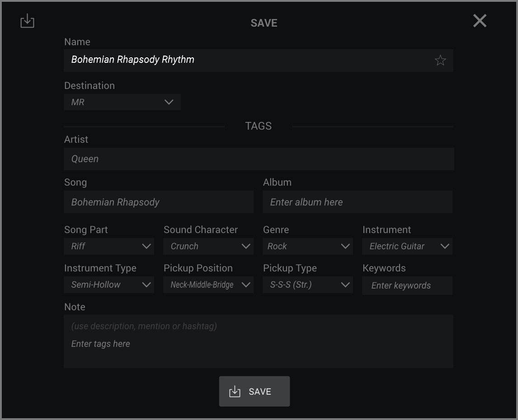This screenshot has width=518, height=420.
Task: Open the Genre dropdown set to Rock
Action: (x=307, y=246)
